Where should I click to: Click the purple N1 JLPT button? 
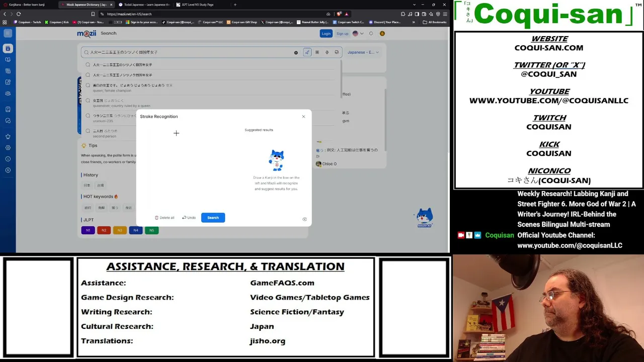(x=88, y=230)
